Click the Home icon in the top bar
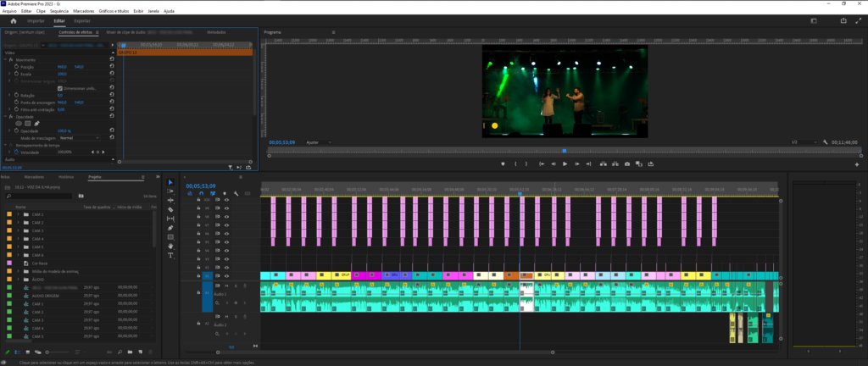Viewport: 868px width, 366px height. (14, 21)
